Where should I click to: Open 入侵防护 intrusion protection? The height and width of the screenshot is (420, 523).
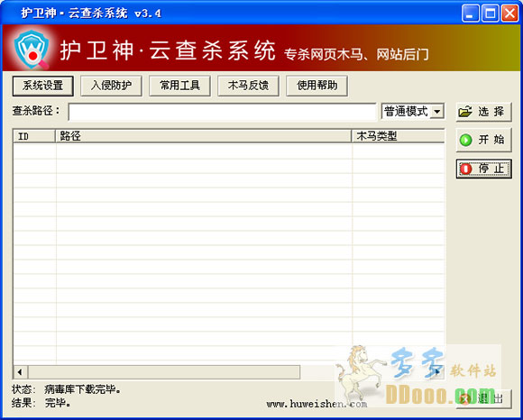tap(112, 86)
